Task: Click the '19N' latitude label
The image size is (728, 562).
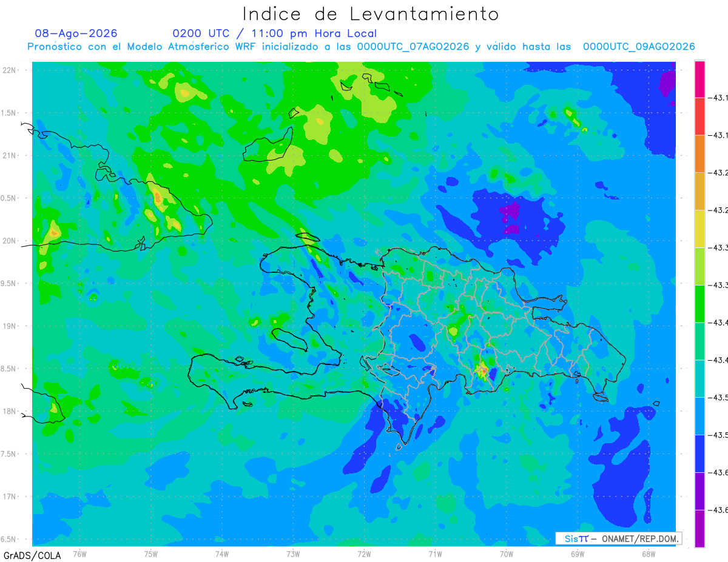Action: tap(10, 326)
